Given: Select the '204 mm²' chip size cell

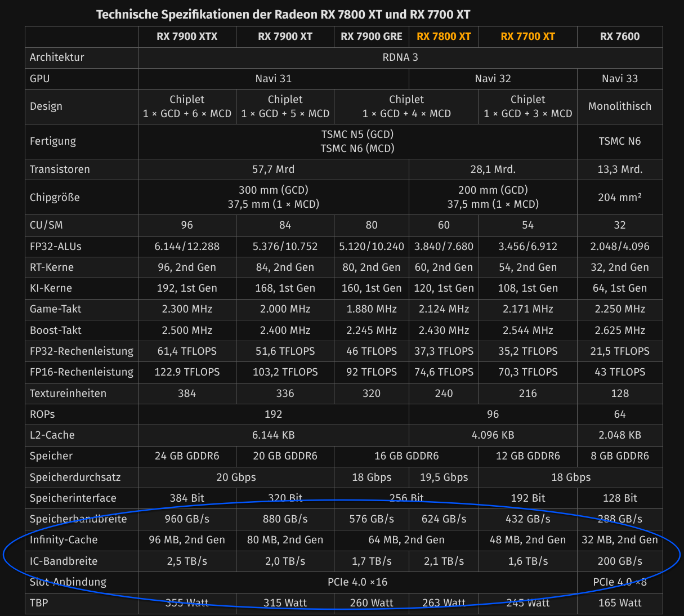Looking at the screenshot, I should 620,198.
